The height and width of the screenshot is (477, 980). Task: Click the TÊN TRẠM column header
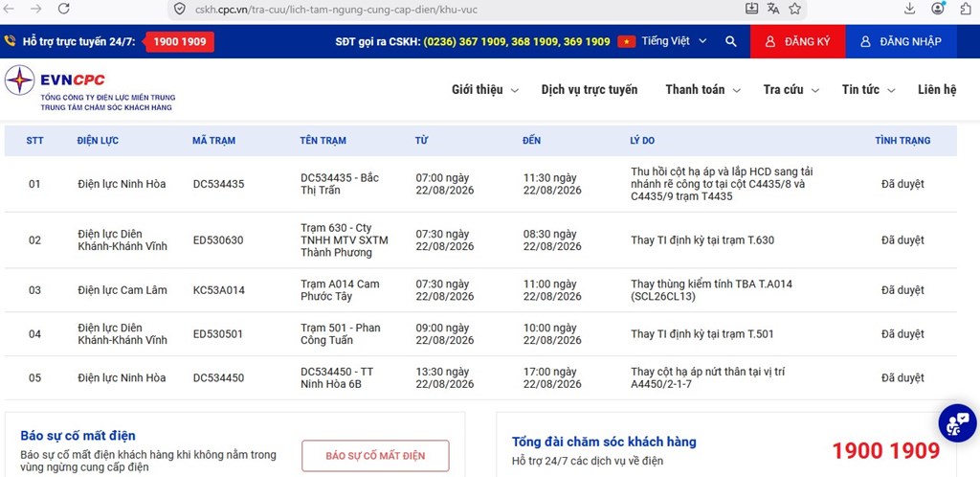click(323, 141)
